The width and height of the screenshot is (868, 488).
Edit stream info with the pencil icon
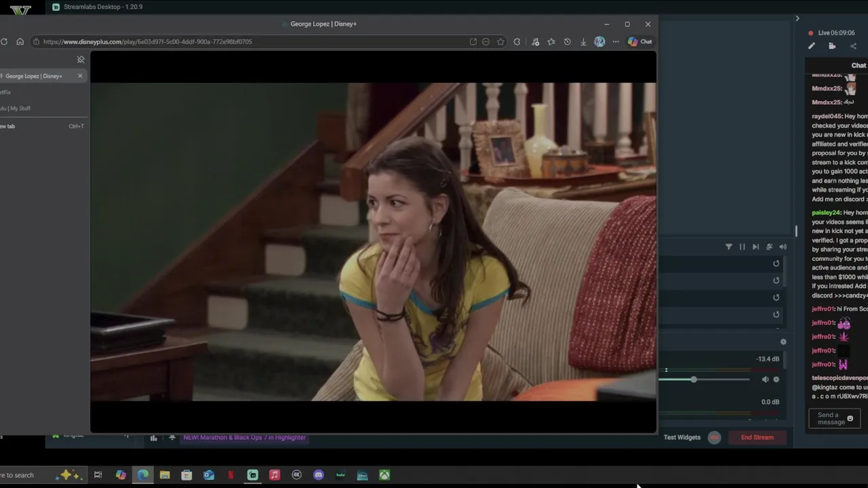(812, 46)
